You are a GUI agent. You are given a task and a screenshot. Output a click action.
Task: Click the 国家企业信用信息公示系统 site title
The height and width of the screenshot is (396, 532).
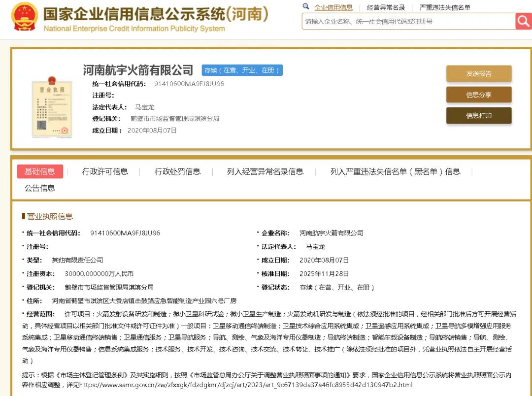click(x=156, y=14)
